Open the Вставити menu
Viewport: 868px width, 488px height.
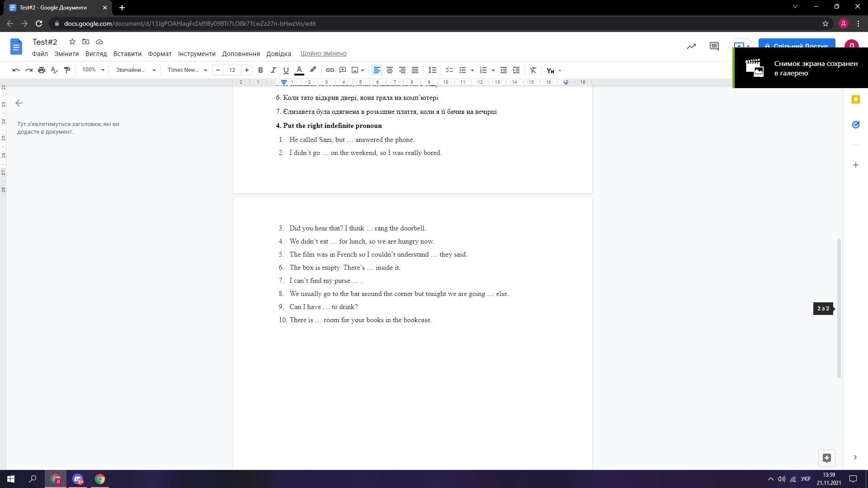pos(127,54)
